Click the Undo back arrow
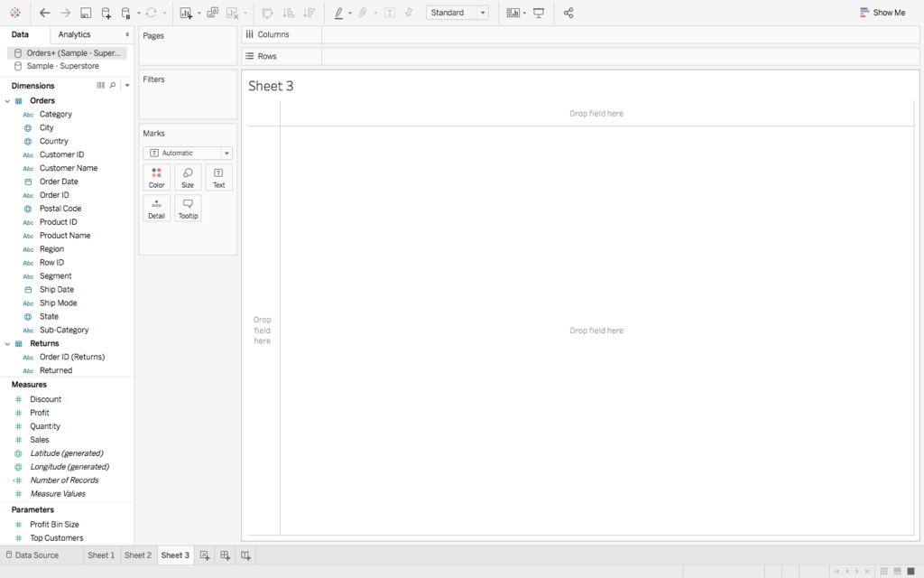924x578 pixels. [x=45, y=13]
